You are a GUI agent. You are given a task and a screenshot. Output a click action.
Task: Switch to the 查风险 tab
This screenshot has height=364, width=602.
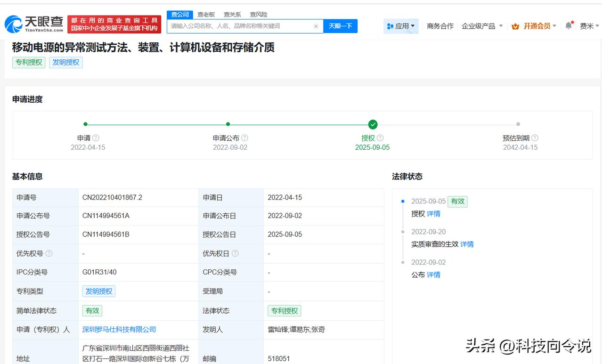[x=259, y=15]
